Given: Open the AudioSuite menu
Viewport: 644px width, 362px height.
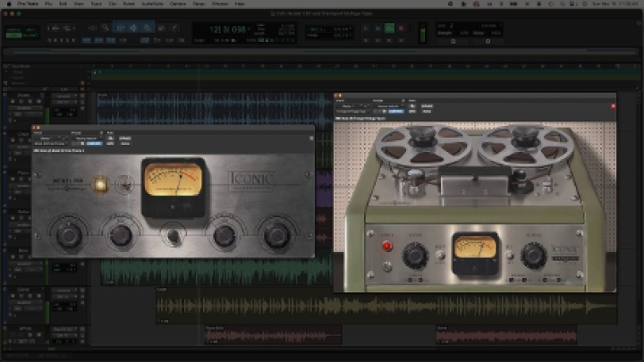Looking at the screenshot, I should point(152,4).
